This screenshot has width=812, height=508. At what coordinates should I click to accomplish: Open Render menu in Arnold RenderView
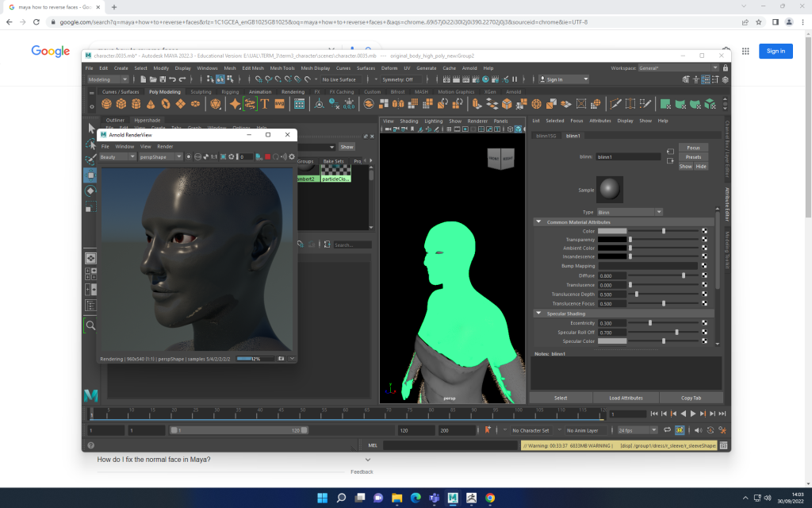165,147
